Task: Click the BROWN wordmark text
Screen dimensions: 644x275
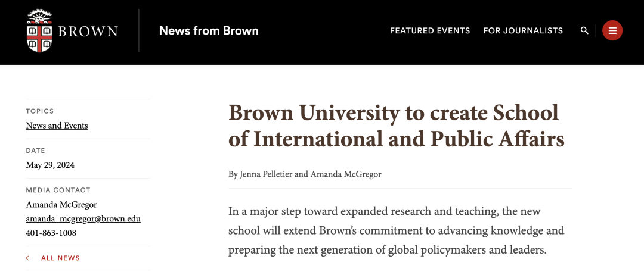Action: [x=88, y=31]
